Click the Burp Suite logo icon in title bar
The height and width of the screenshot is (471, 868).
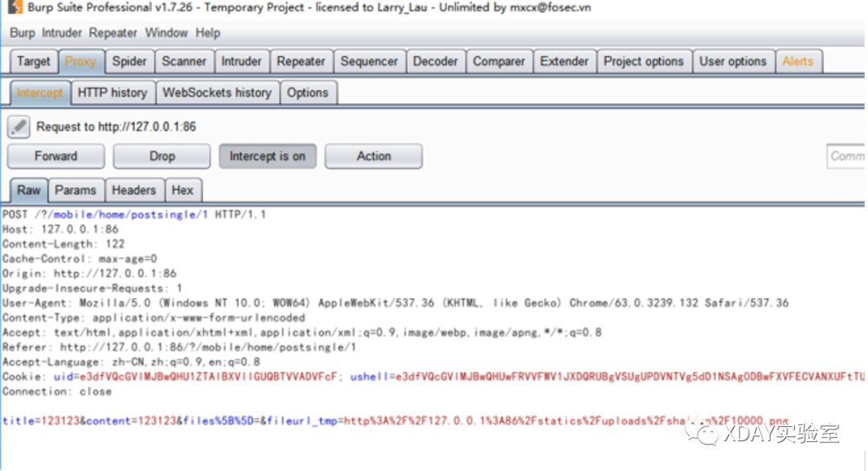[15, 7]
